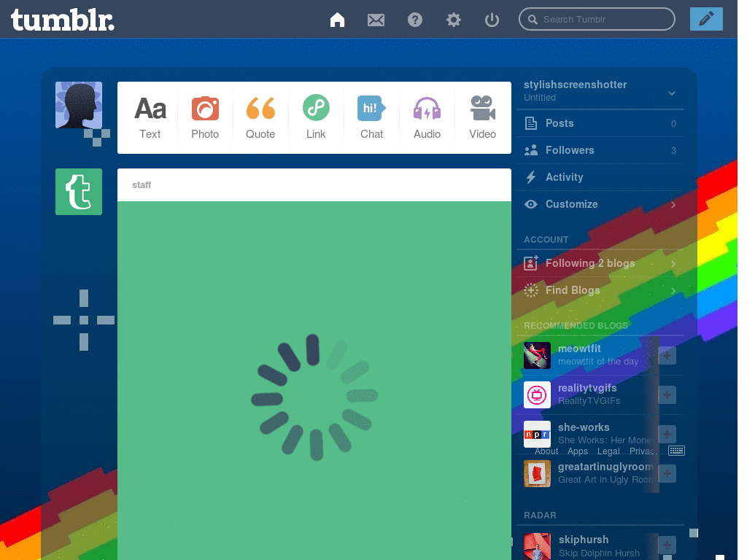
Task: Follow greatartinuglyrooms with its plus button
Action: click(667, 473)
